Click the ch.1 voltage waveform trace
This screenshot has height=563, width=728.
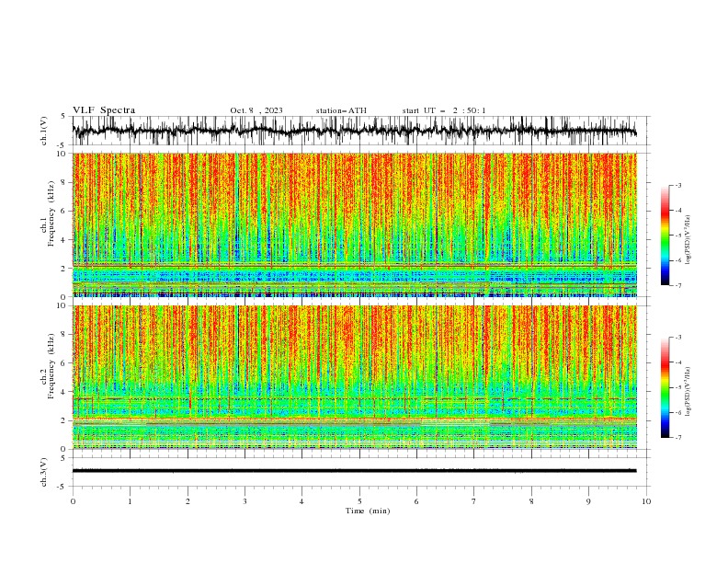coord(355,131)
